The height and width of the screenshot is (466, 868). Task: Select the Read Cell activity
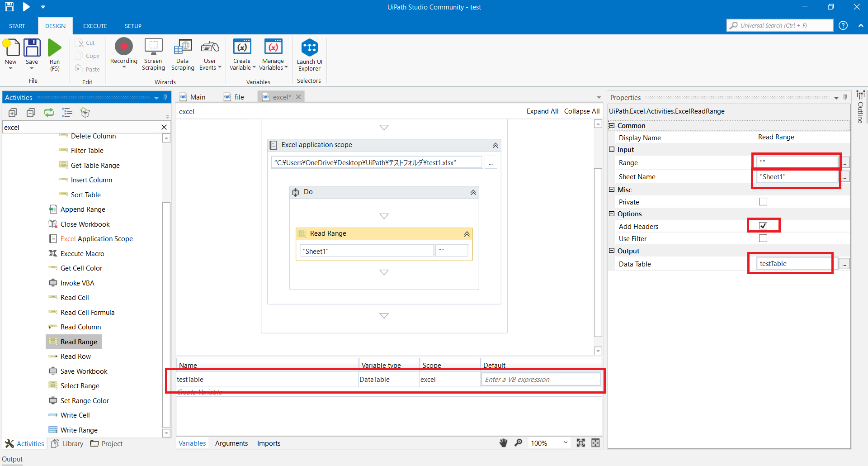[x=69, y=298]
